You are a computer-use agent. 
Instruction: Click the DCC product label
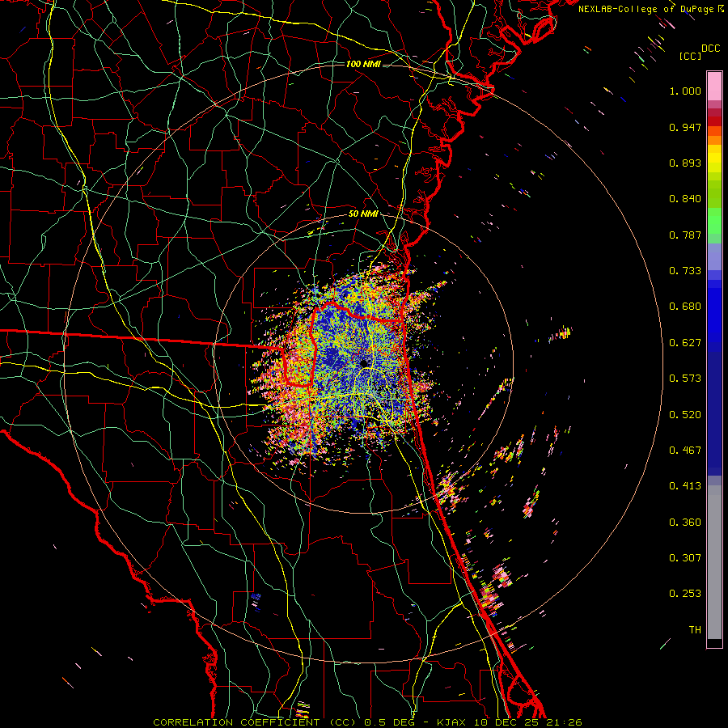pos(711,49)
